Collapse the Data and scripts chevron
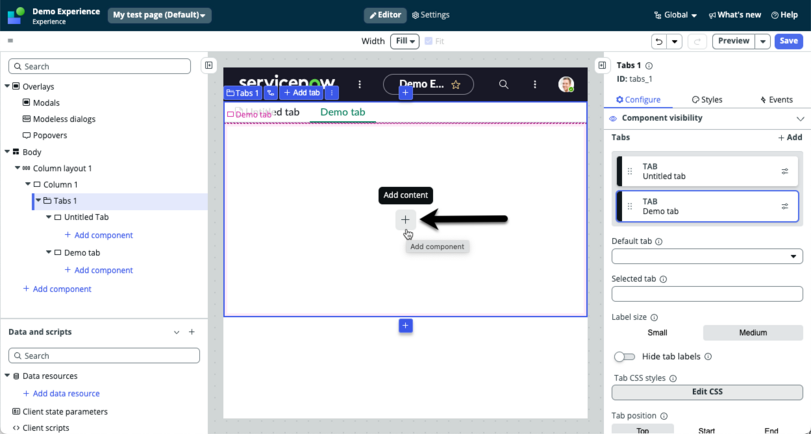The width and height of the screenshot is (811, 434). point(176,332)
